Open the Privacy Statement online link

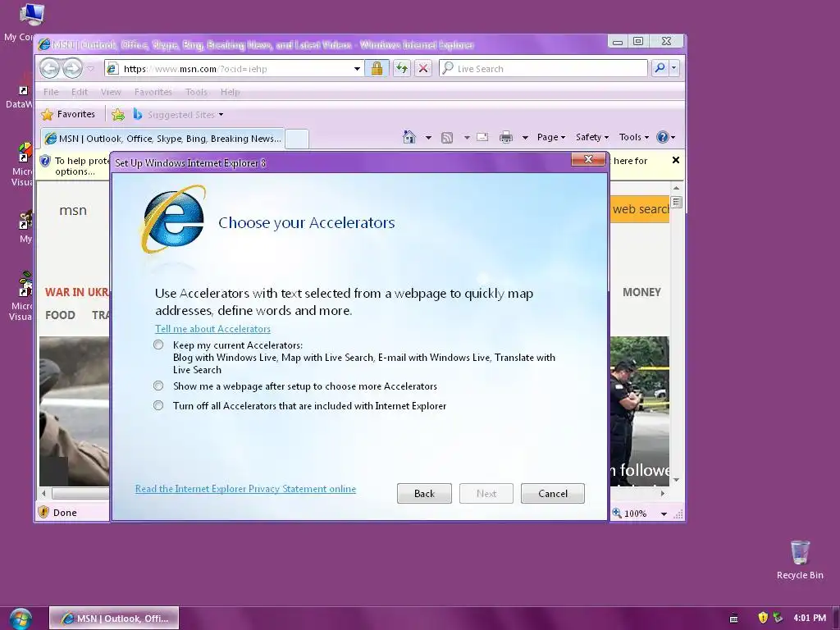(245, 489)
